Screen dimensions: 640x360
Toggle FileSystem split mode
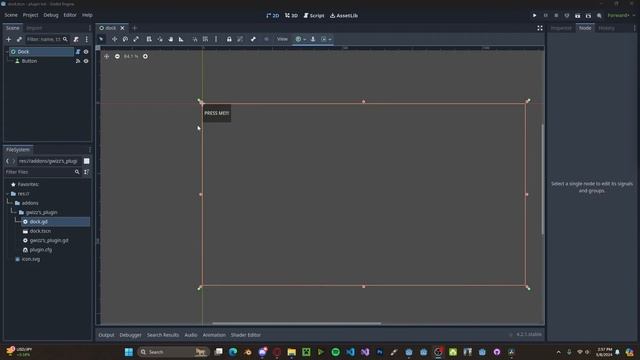click(x=87, y=161)
